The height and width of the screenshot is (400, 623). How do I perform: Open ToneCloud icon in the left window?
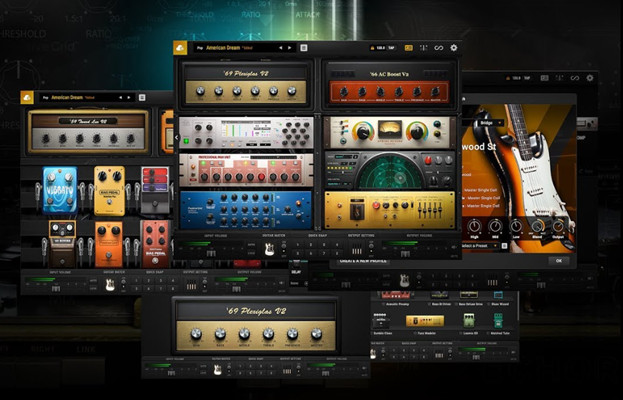point(27,97)
